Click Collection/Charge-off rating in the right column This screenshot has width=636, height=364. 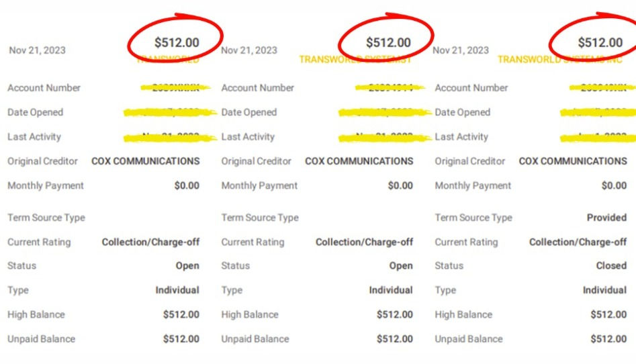click(x=578, y=242)
